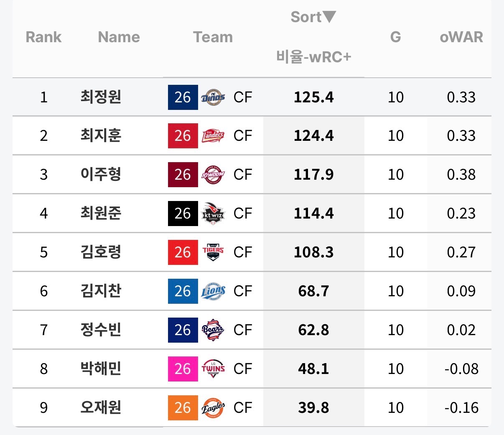
Task: Sort by the G column header
Action: [395, 37]
